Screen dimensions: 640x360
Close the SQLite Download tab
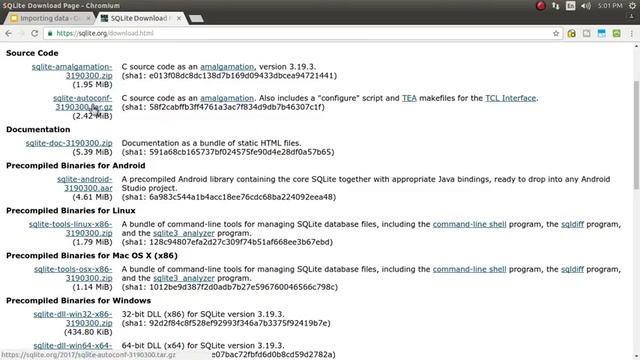point(179,18)
